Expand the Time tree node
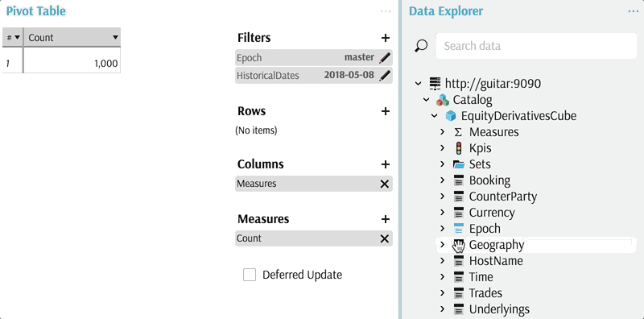644x319 pixels. pos(442,277)
